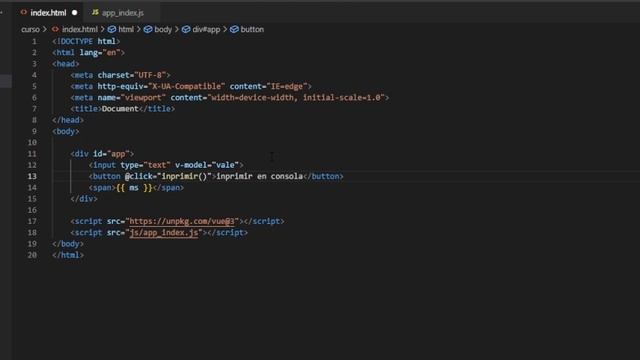This screenshot has height=360, width=640.
Task: Select the html breadcrumb element
Action: pyautogui.click(x=126, y=29)
